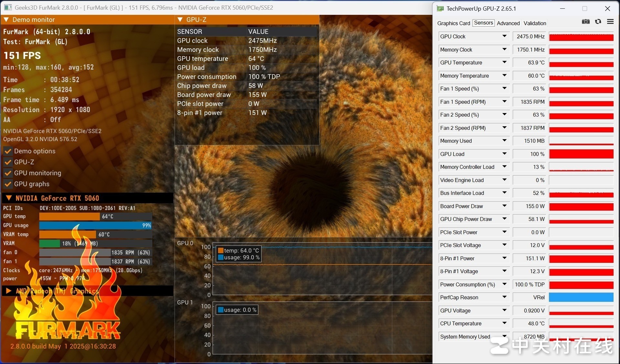Select the Sensors tab in GPU-Z

[x=483, y=23]
